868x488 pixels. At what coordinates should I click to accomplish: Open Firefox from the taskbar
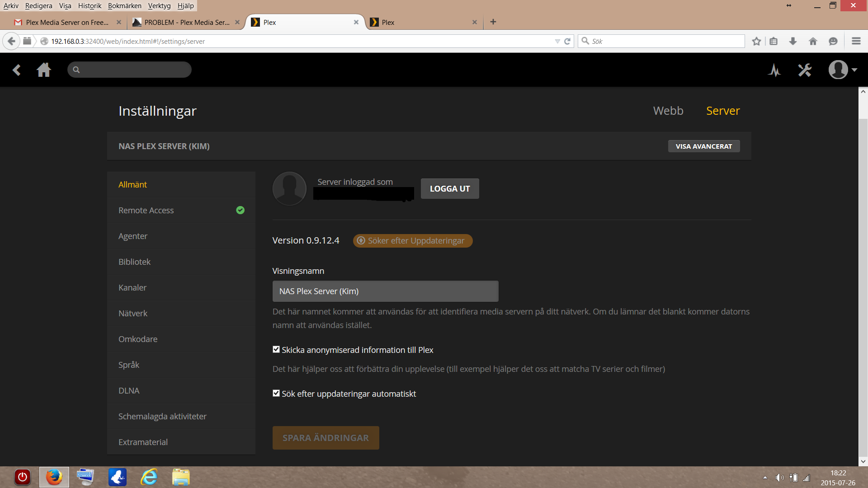pyautogui.click(x=54, y=477)
